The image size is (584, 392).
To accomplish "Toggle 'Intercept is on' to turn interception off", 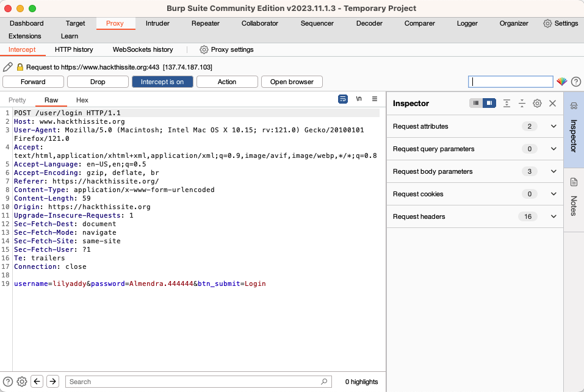I will [162, 81].
